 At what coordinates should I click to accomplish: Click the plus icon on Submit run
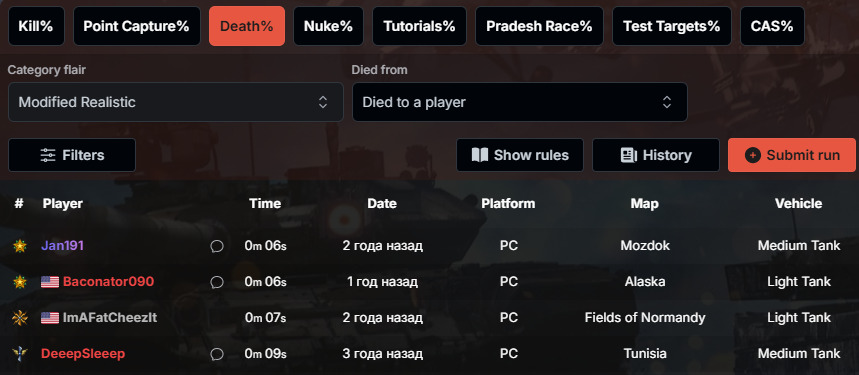[x=753, y=155]
